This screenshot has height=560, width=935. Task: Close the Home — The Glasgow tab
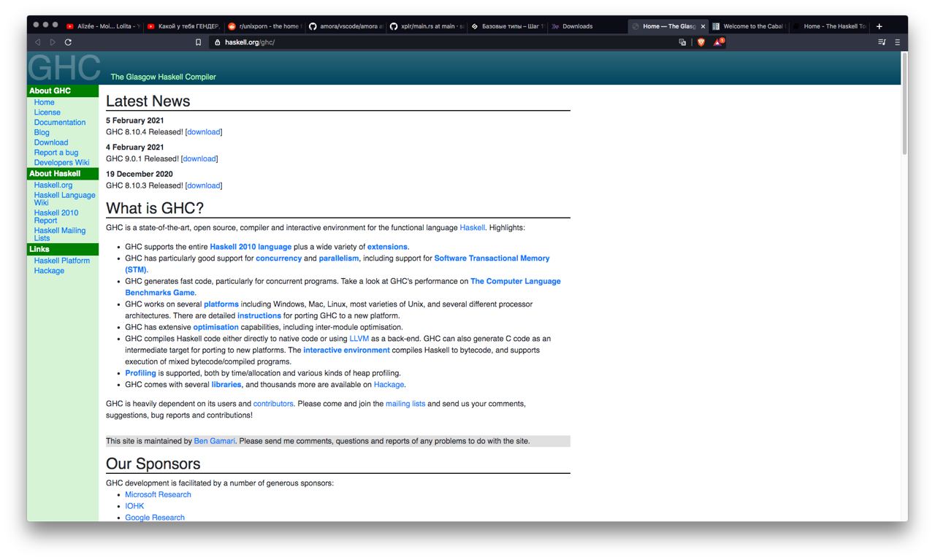(x=703, y=26)
